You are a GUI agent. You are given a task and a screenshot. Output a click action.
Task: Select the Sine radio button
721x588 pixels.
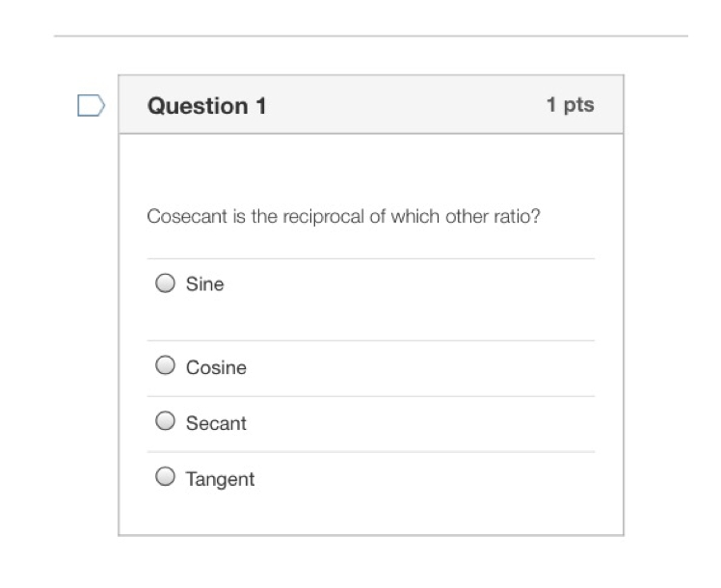click(x=165, y=283)
